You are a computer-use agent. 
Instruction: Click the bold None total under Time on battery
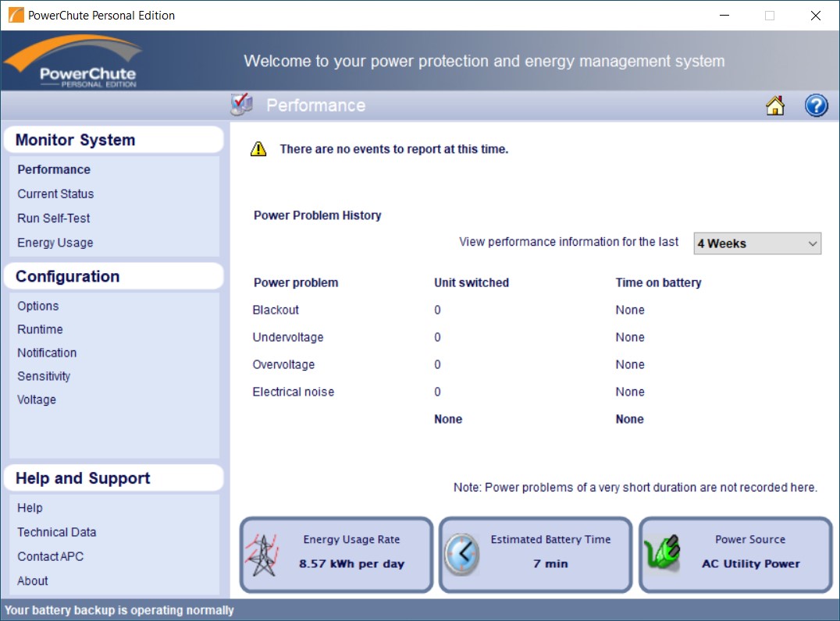629,419
